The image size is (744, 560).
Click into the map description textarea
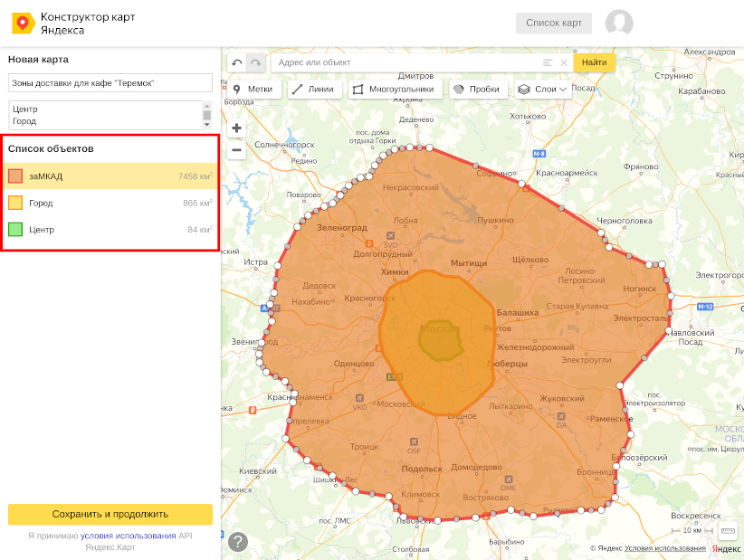(105, 115)
